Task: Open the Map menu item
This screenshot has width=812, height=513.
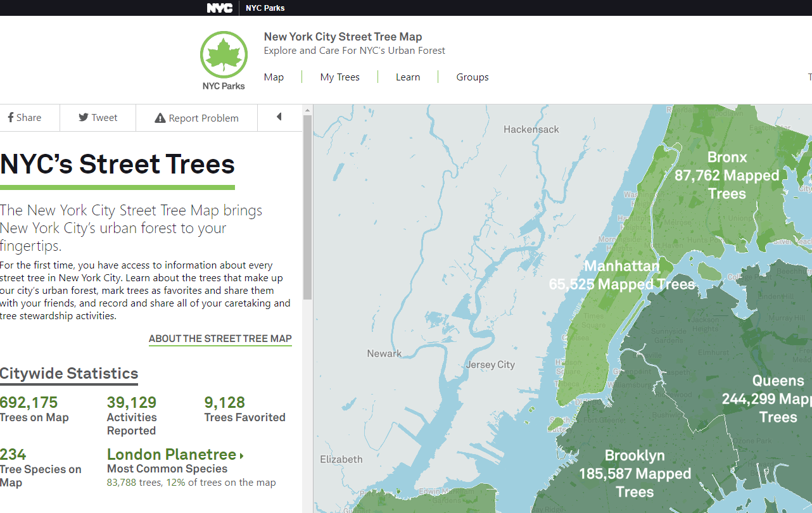Action: click(274, 77)
